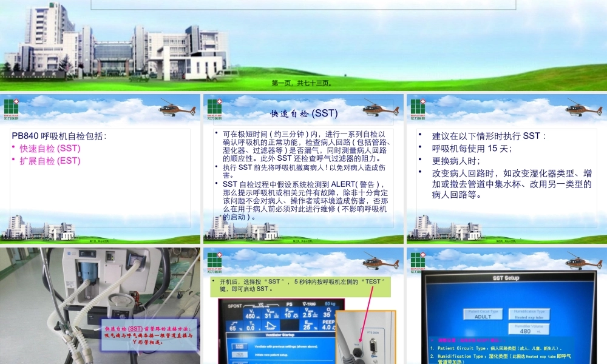Screen dimensions: 607x364
Task: Open the Patient Circuit Type selector showing ADULT
Action: [x=483, y=314]
